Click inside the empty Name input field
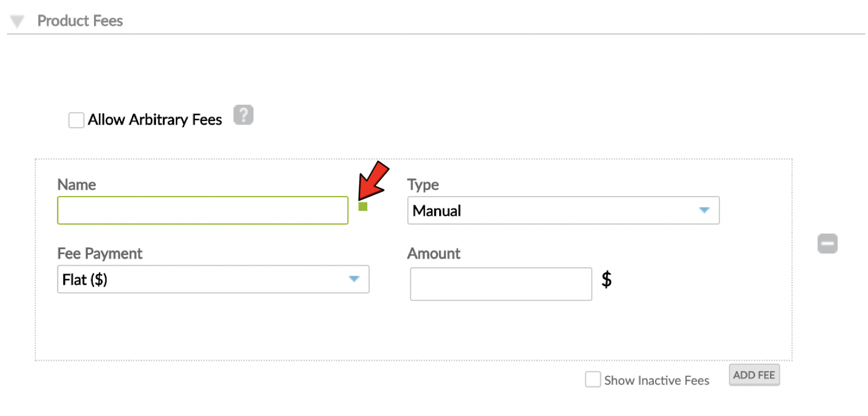Screen dimensions: 868x416 coord(202,210)
